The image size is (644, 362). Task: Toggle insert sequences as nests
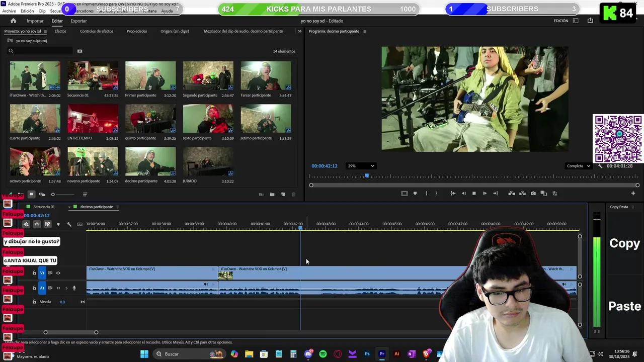[x=26, y=224]
